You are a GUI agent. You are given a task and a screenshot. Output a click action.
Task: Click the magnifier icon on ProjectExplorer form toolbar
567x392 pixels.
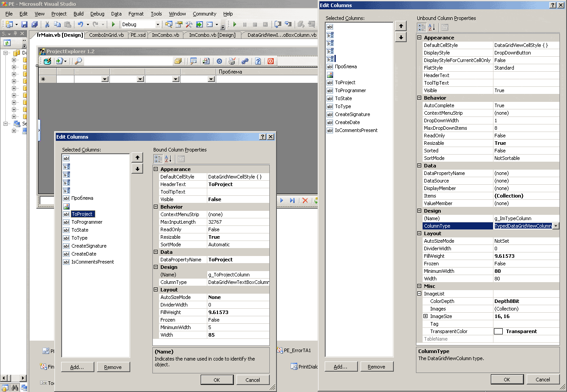pos(78,62)
